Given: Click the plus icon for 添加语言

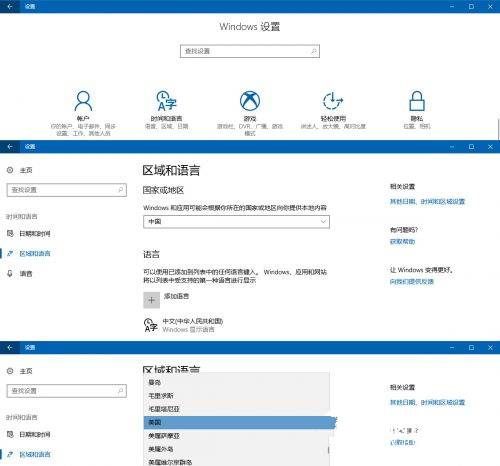Looking at the screenshot, I should coord(151,300).
